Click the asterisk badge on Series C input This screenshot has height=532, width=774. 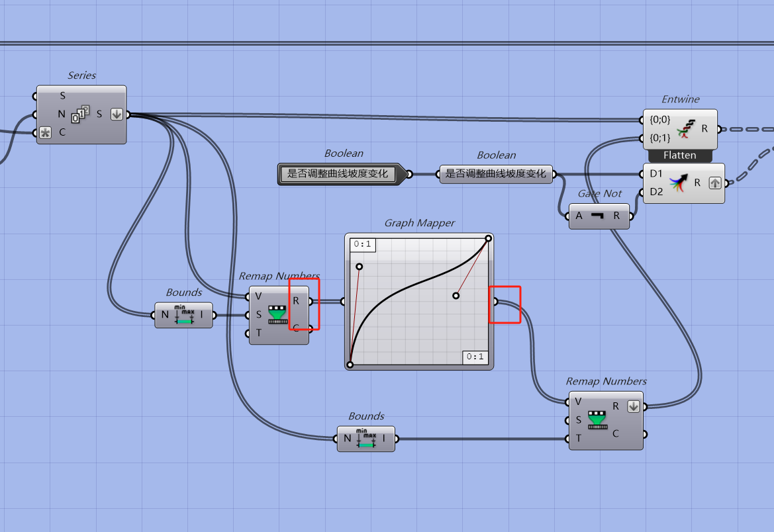(x=46, y=133)
